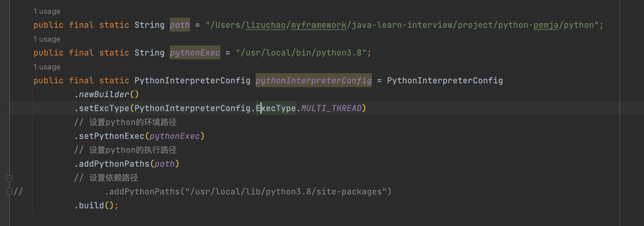Image resolution: width=644 pixels, height=226 pixels.
Task: Click the 设置python的执行路径 comment line
Action: click(x=133, y=150)
